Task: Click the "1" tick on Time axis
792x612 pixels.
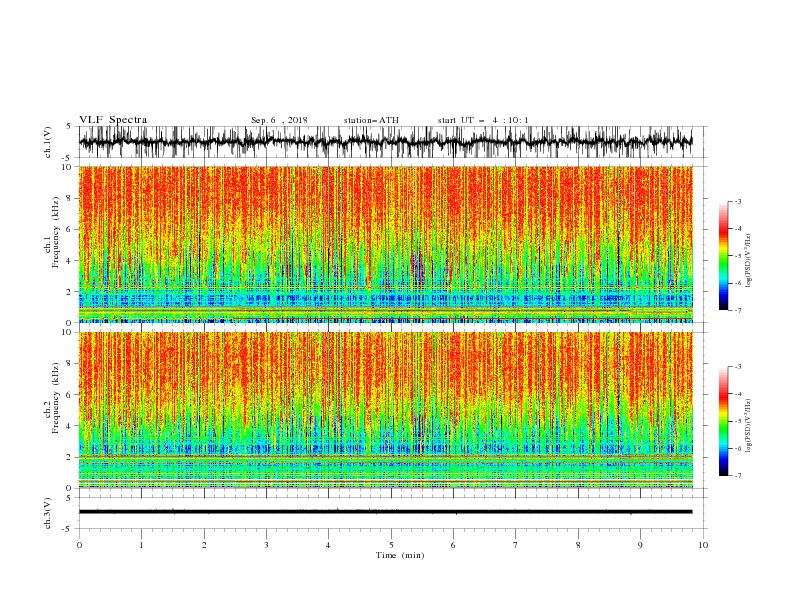Action: click(141, 545)
